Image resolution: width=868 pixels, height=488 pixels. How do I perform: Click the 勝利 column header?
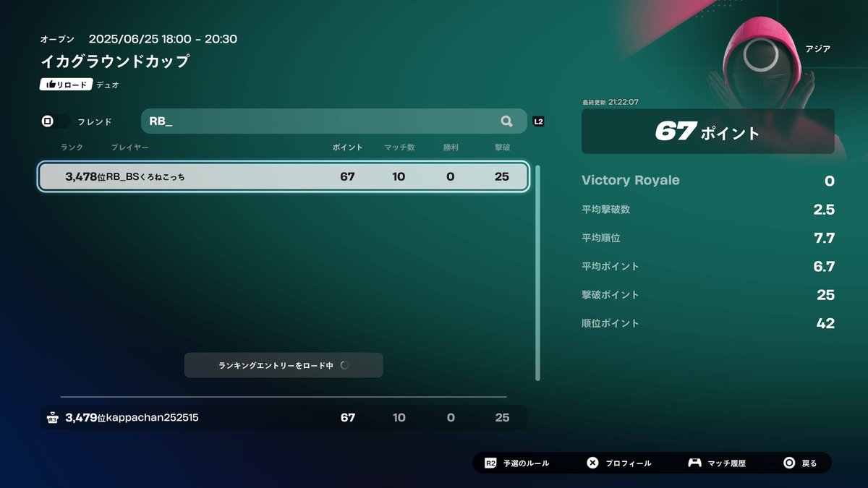pyautogui.click(x=451, y=147)
